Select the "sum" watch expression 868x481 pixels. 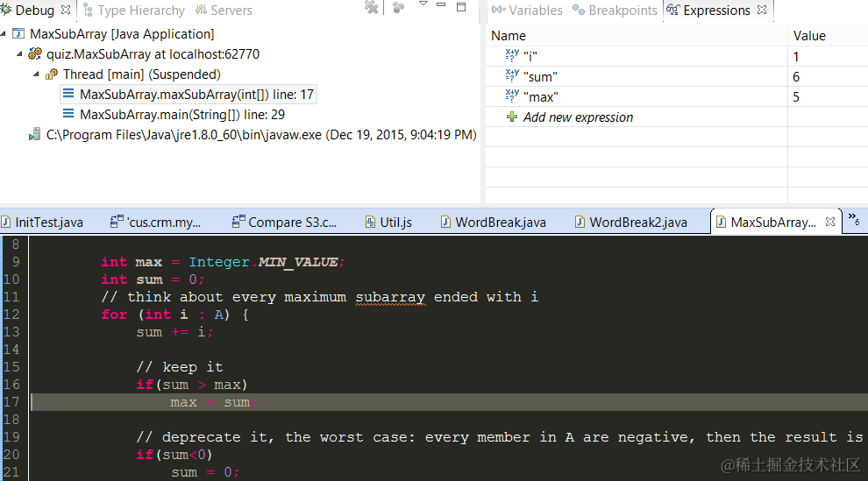(540, 77)
